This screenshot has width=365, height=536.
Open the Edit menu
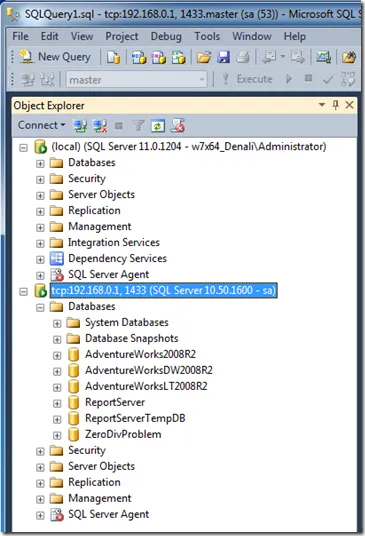(50, 36)
